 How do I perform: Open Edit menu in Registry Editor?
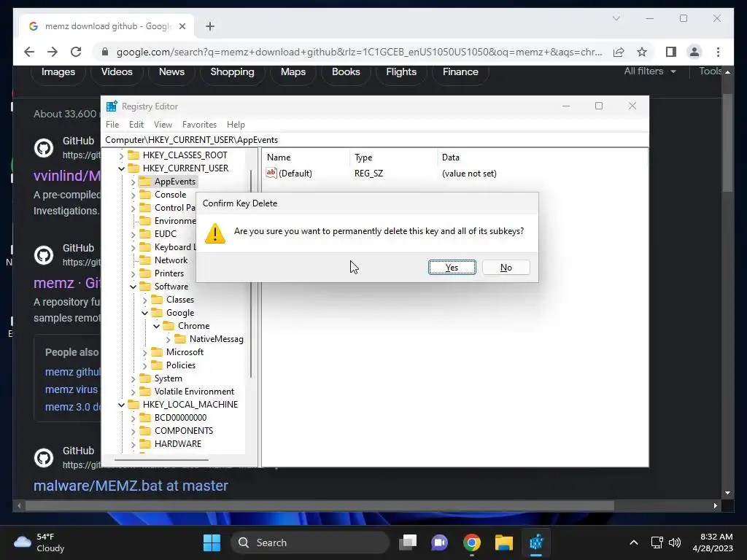pyautogui.click(x=136, y=124)
